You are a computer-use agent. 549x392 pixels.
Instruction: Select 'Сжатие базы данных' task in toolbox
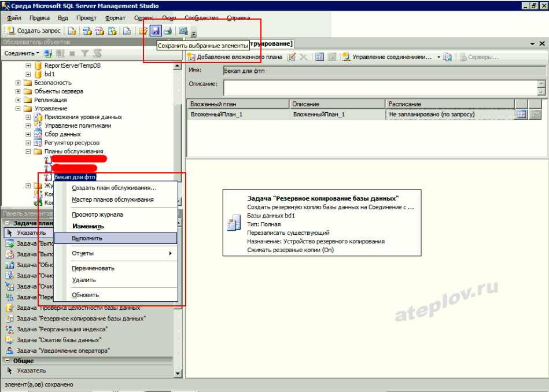58,340
